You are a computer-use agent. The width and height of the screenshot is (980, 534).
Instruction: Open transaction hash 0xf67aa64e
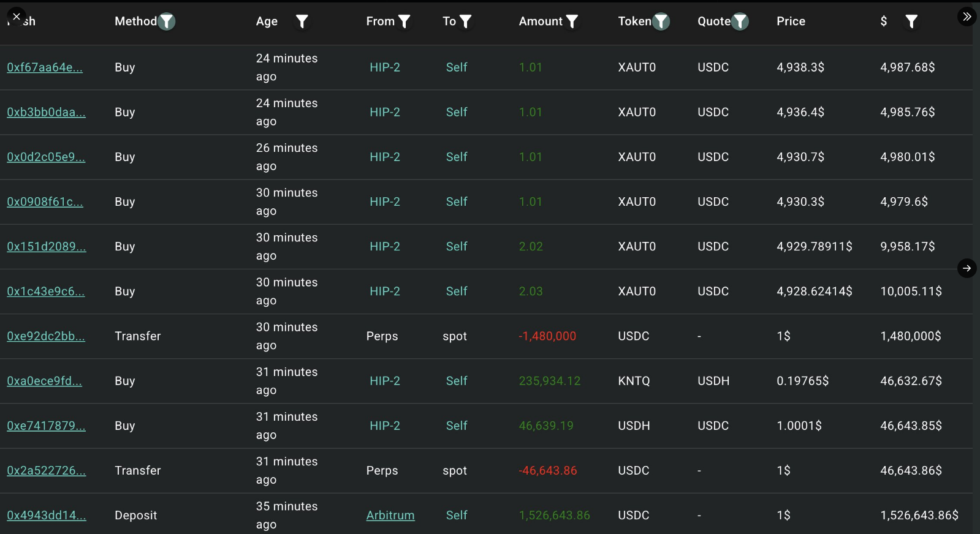[45, 67]
